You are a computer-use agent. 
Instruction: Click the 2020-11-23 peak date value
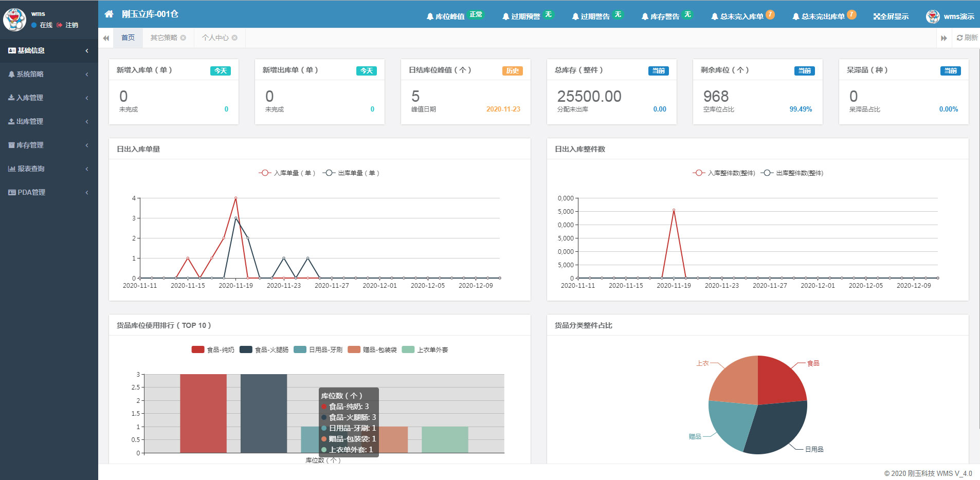coord(503,109)
